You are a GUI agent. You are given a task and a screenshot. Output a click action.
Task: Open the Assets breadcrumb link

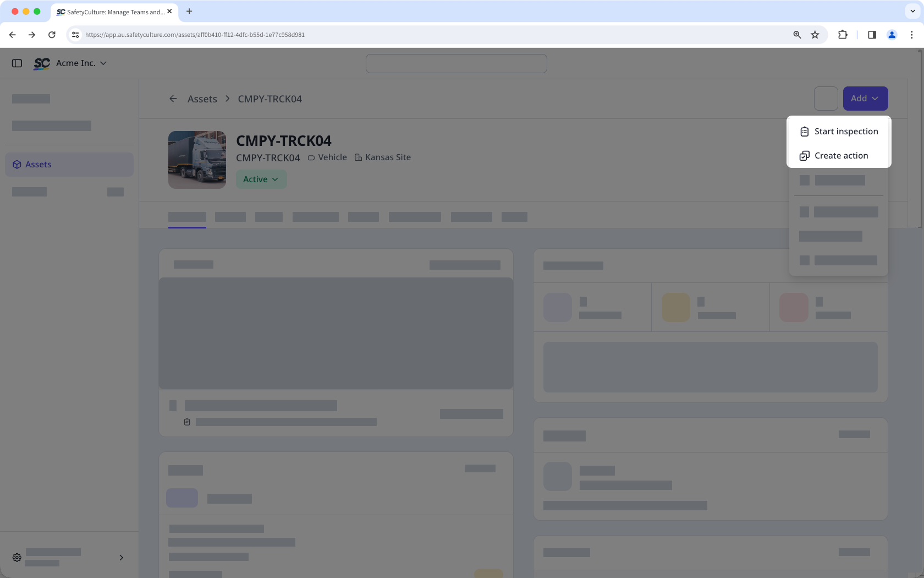[202, 99]
